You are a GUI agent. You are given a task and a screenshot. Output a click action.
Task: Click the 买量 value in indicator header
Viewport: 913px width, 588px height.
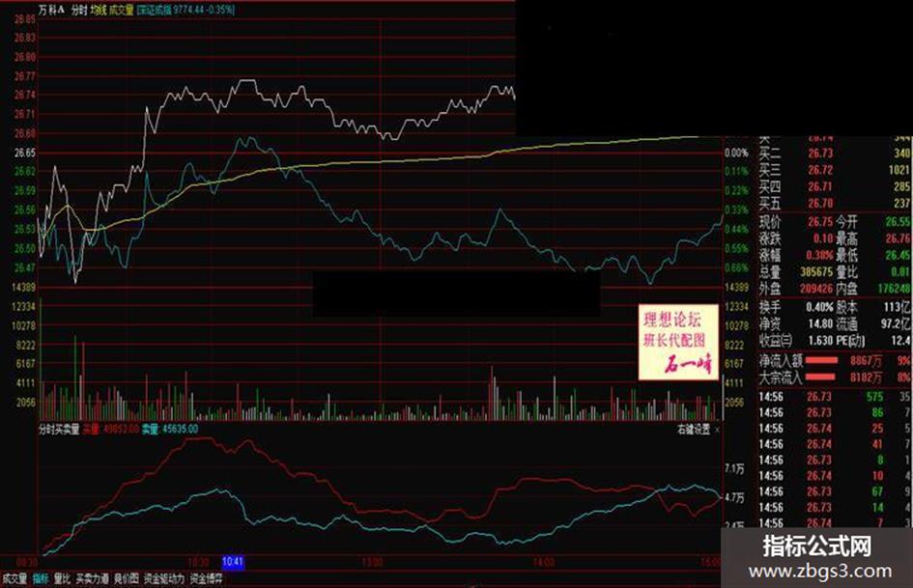click(x=111, y=429)
